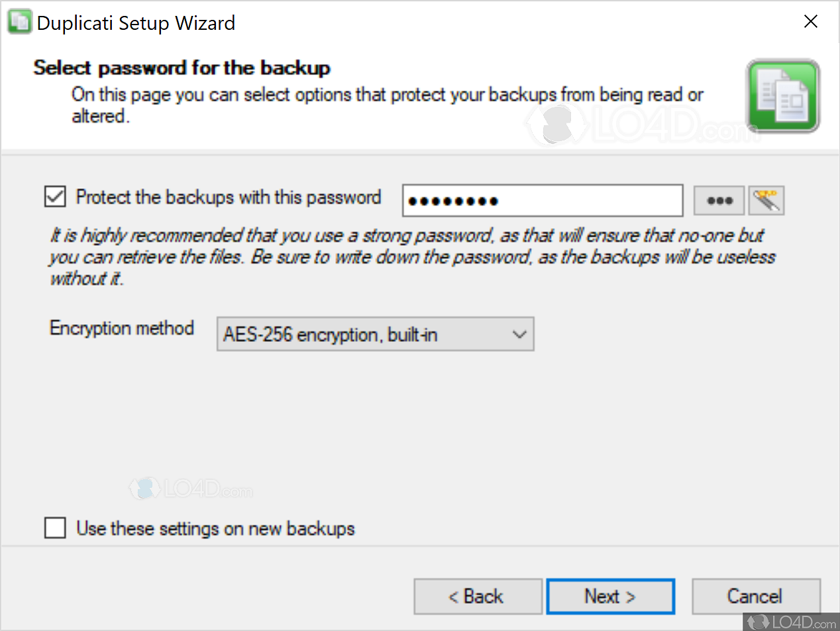This screenshot has width=840, height=631.
Task: Cancel the backup setup wizard
Action: (x=755, y=597)
